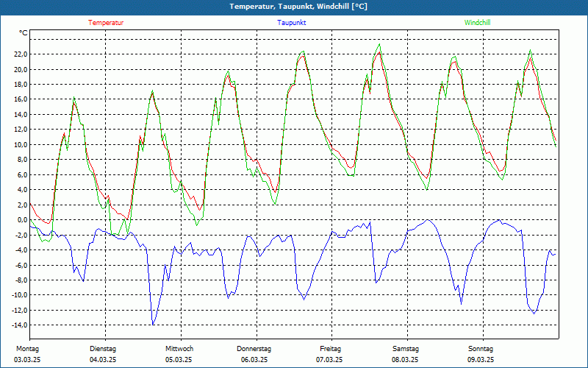
Task: Click the 8,0 y-axis value
Action: click(x=22, y=160)
